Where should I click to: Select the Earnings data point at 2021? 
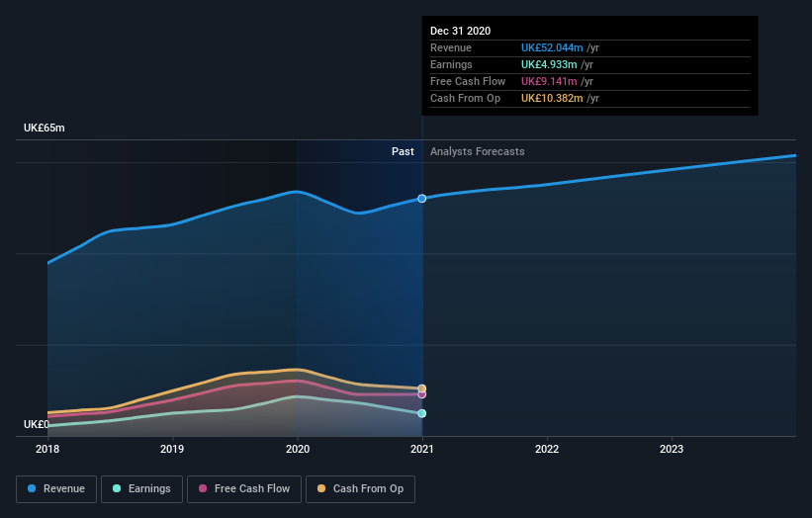pos(422,413)
